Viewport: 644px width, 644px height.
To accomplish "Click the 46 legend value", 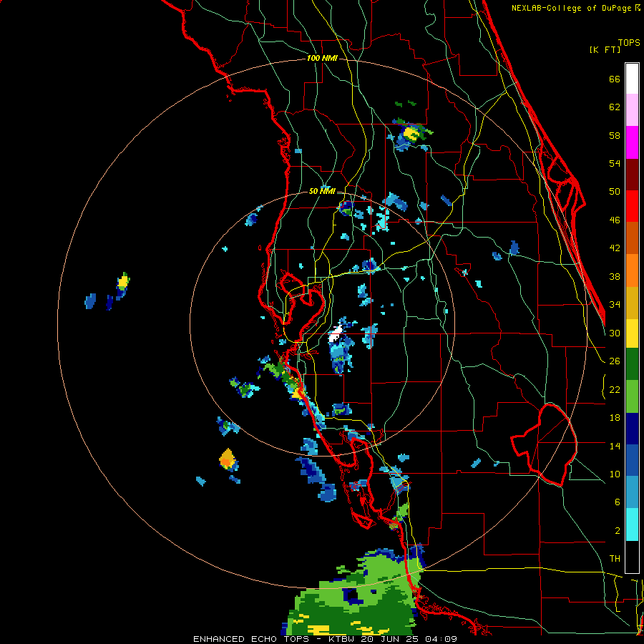I will 615,220.
